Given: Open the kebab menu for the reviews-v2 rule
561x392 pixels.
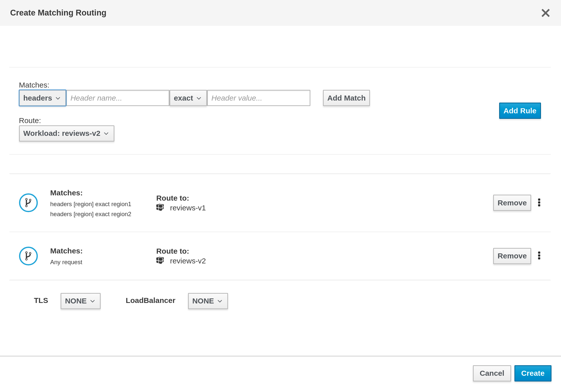Looking at the screenshot, I should point(539,255).
